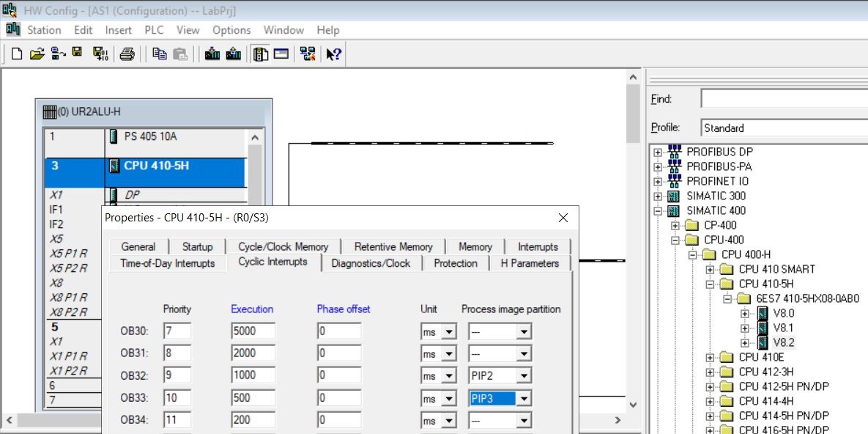The height and width of the screenshot is (434, 868).
Task: Expand the CPU 410 SMART folder
Action: 711,269
